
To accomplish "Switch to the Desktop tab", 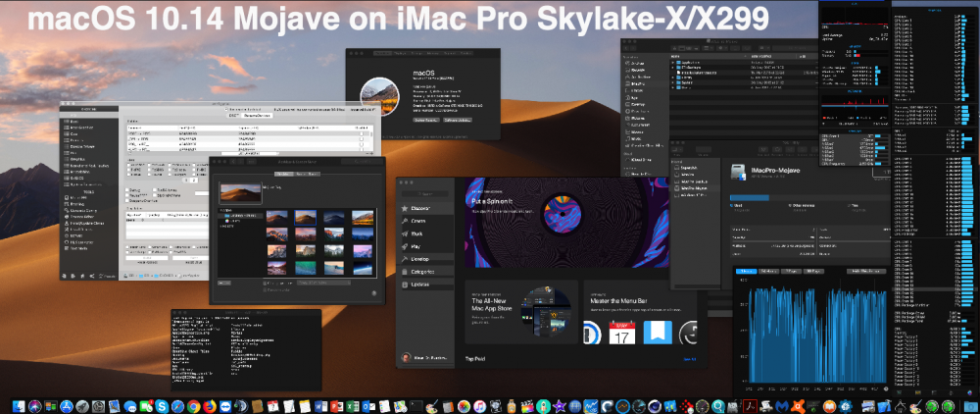I will tap(284, 174).
